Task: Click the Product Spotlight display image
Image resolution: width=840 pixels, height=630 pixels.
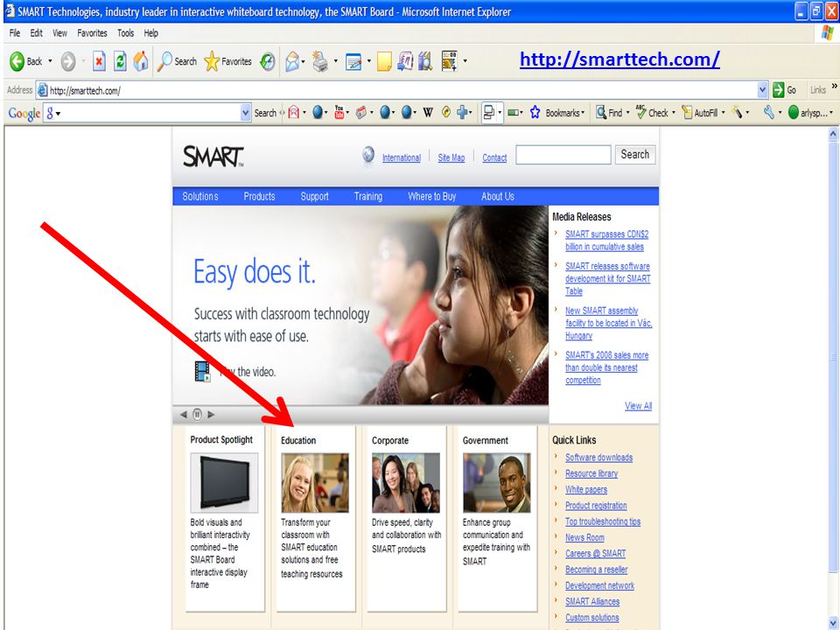Action: click(x=224, y=483)
